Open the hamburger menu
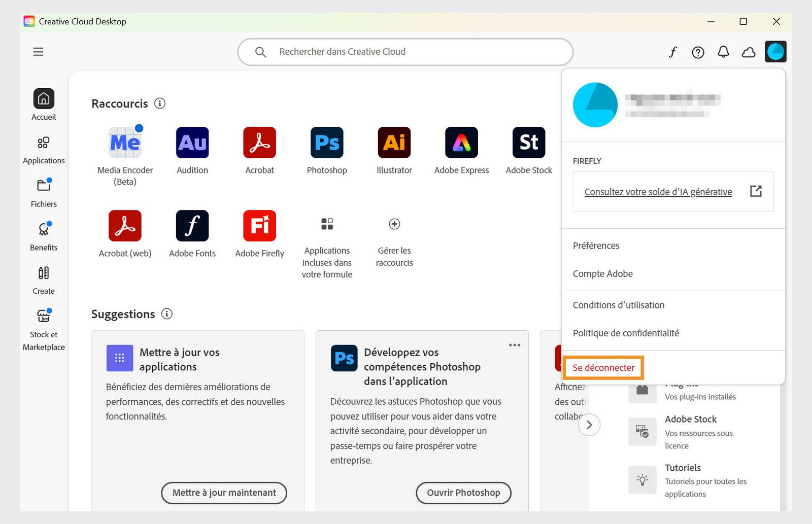Viewport: 812px width, 524px height. tap(38, 52)
